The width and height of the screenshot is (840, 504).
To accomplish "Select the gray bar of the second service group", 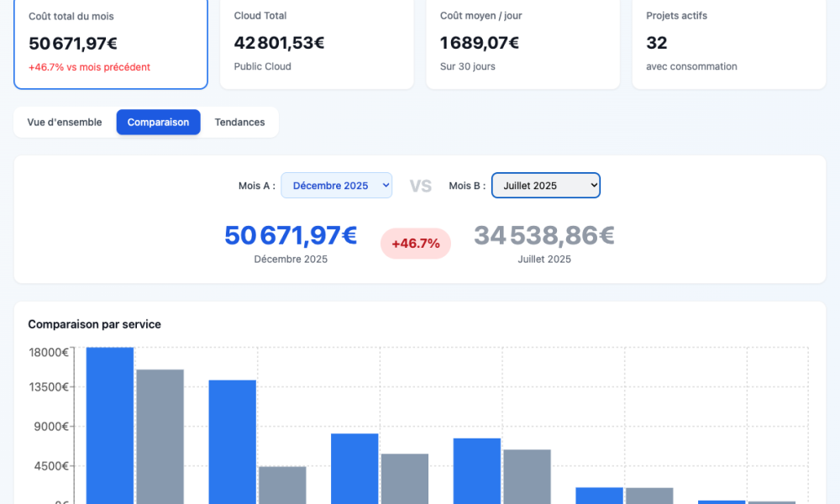I will click(282, 484).
